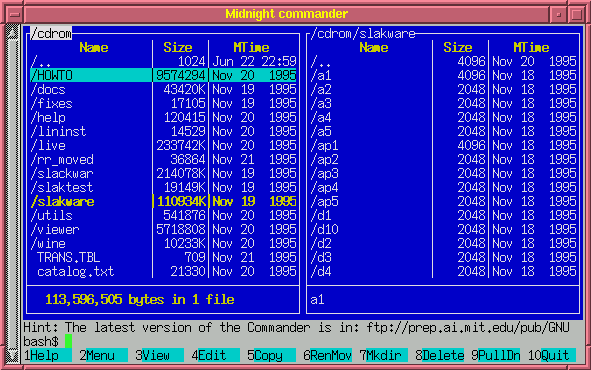The image size is (591, 370).
Task: Open the window menu button in title bar
Action: pos(15,14)
